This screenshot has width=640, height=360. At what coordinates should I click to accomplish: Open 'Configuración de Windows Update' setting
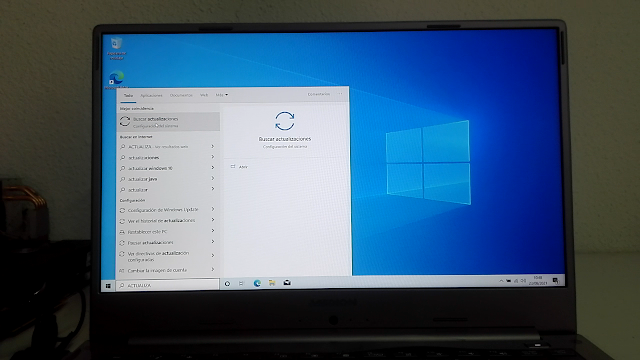167,210
